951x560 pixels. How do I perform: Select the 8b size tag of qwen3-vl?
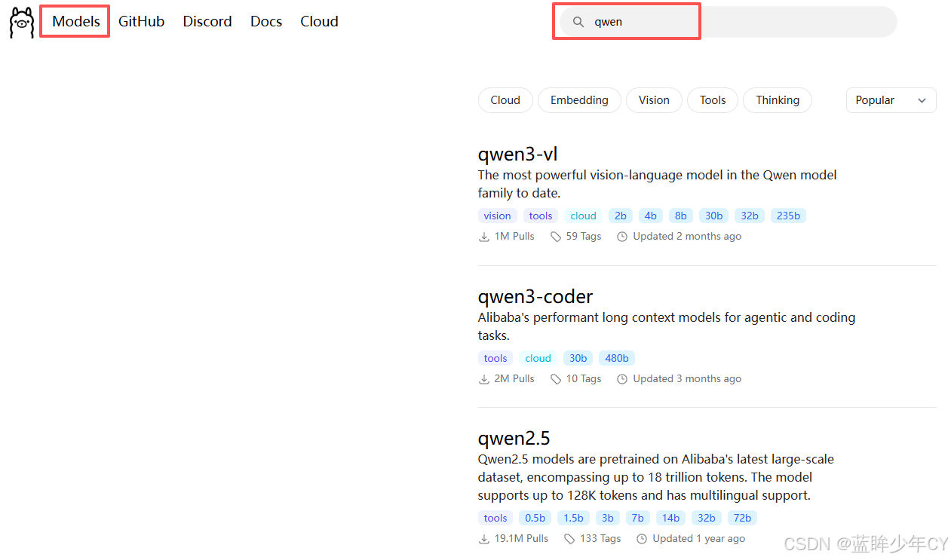681,216
